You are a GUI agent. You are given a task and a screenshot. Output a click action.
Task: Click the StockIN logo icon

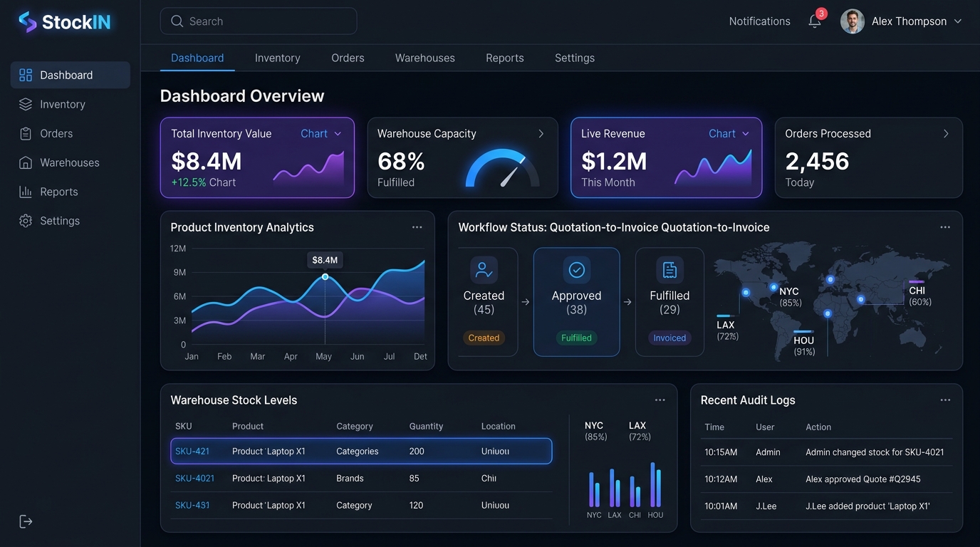(27, 22)
